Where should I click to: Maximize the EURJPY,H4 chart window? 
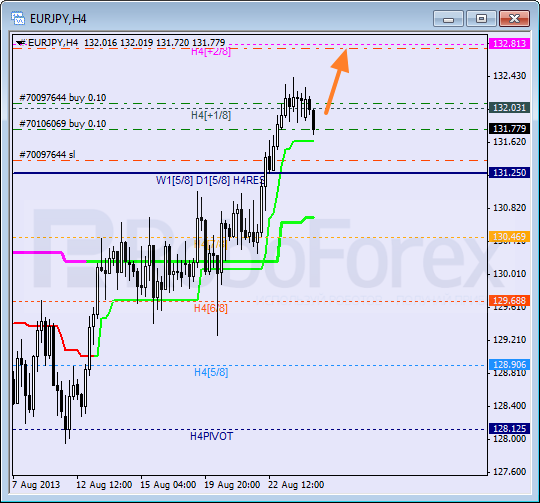(x=481, y=19)
